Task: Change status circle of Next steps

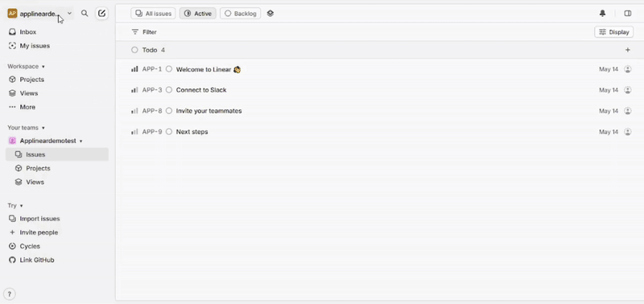Action: tap(169, 132)
